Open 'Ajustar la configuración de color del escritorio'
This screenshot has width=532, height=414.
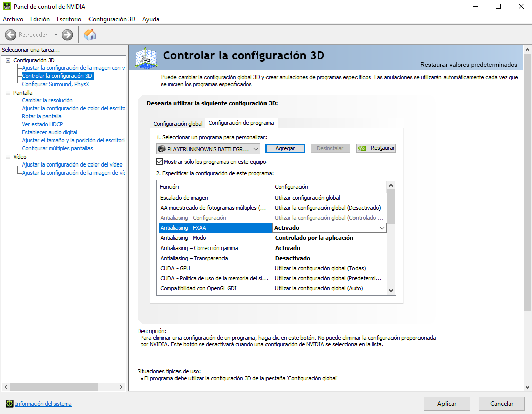click(x=73, y=108)
